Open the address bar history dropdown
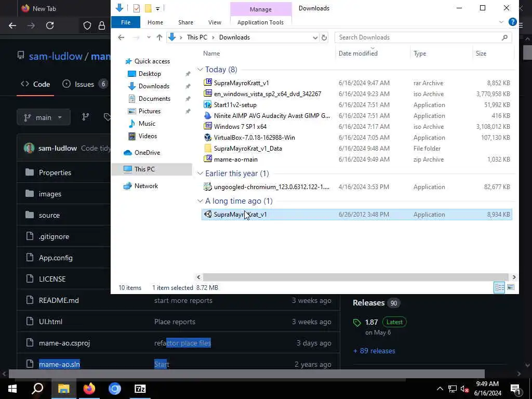 315,37
